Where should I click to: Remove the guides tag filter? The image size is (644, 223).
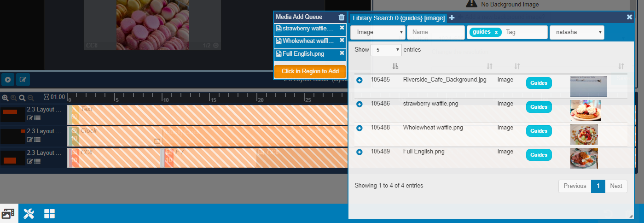point(496,32)
